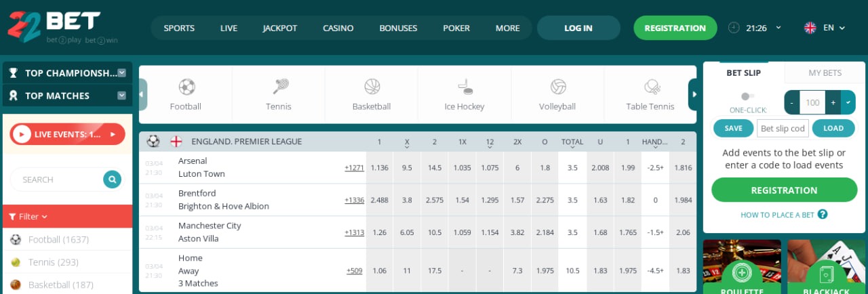
Task: Switch to the BET SLIP tab
Action: pos(744,72)
